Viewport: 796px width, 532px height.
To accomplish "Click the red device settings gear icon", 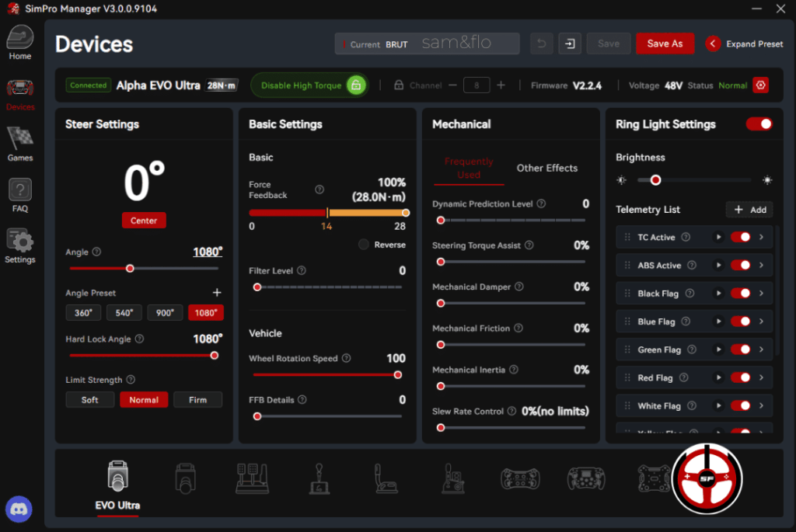I will point(760,85).
